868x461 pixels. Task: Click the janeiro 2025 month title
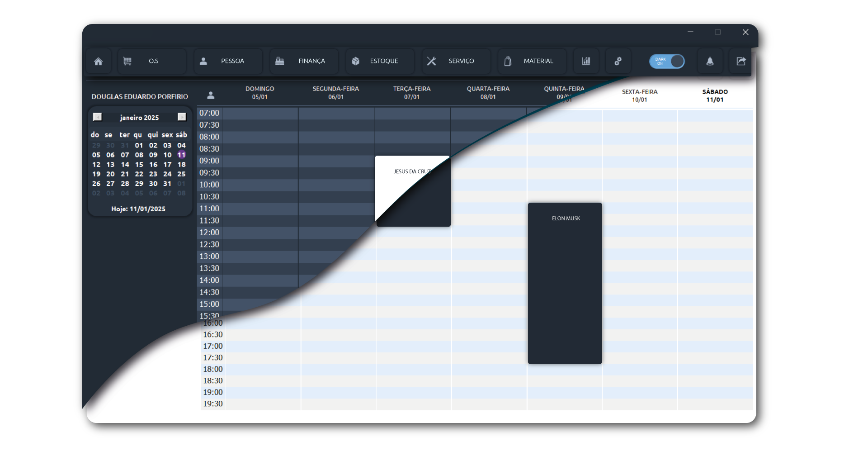coord(139,118)
